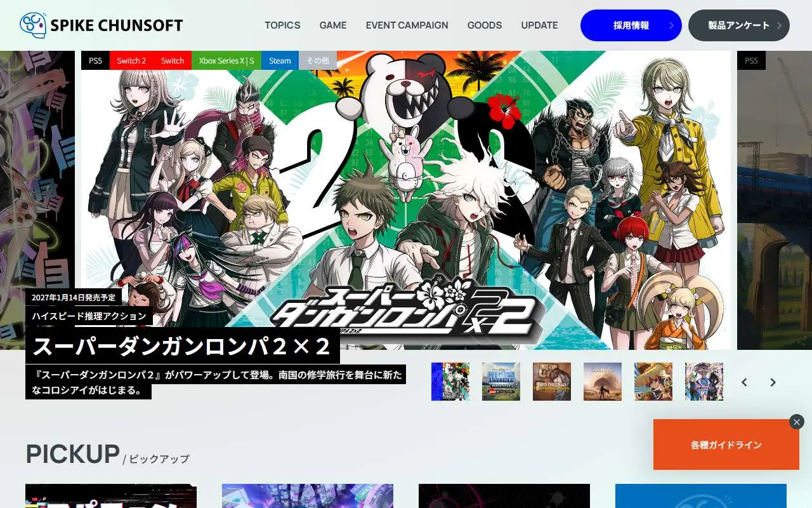Click the 2027年1月14日発売予定 release date label

click(74, 297)
